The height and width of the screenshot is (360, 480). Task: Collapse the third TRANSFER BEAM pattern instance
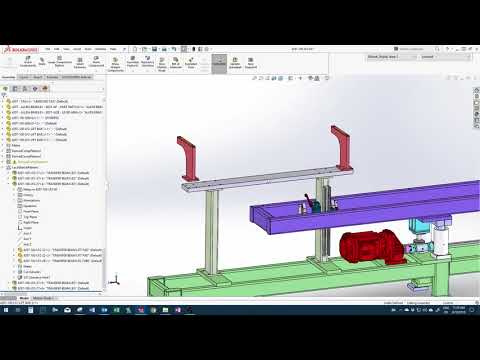pyautogui.click(x=9, y=184)
